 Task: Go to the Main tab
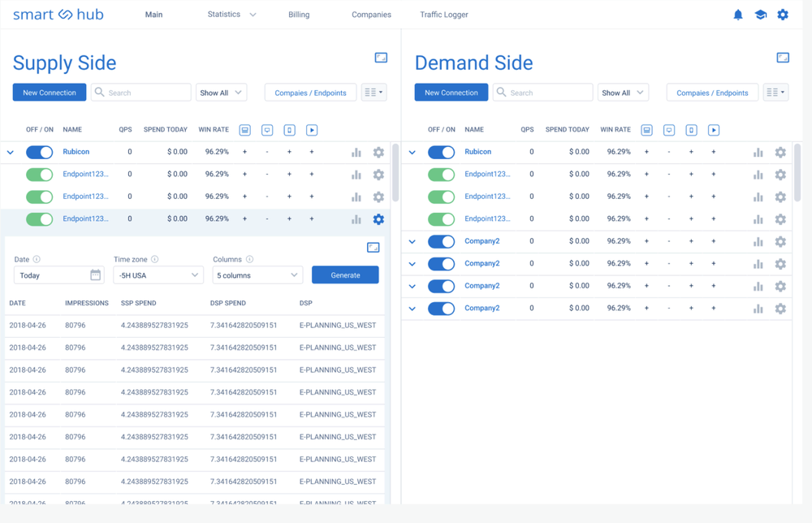coord(153,15)
